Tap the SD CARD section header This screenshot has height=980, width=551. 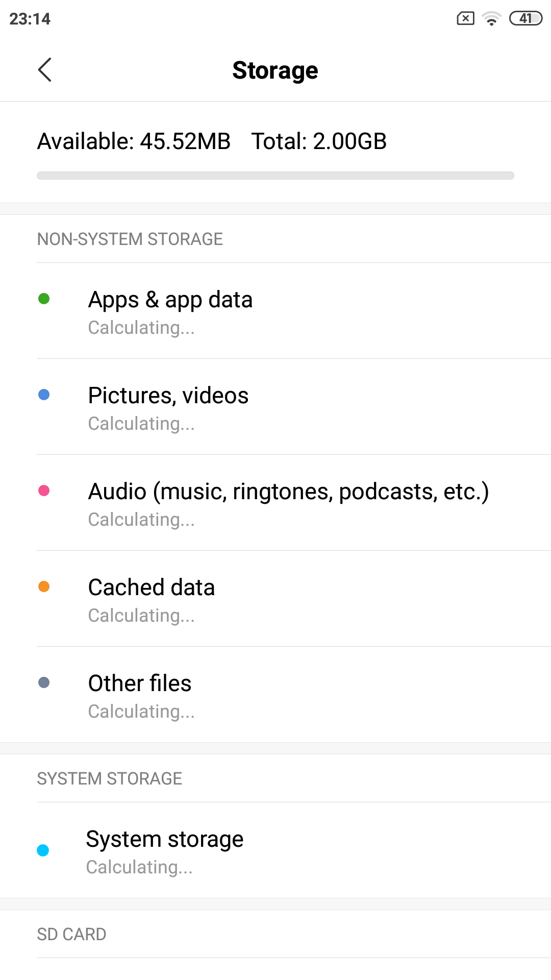(x=71, y=934)
